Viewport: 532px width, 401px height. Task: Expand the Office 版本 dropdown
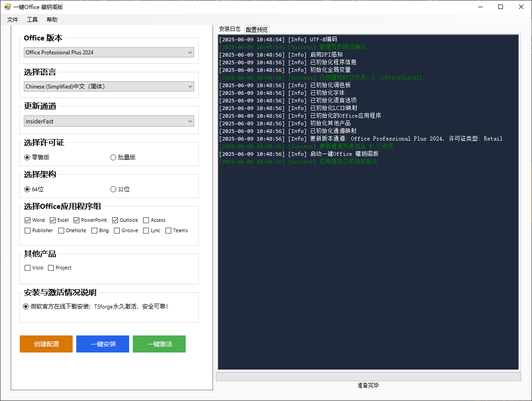pyautogui.click(x=109, y=53)
